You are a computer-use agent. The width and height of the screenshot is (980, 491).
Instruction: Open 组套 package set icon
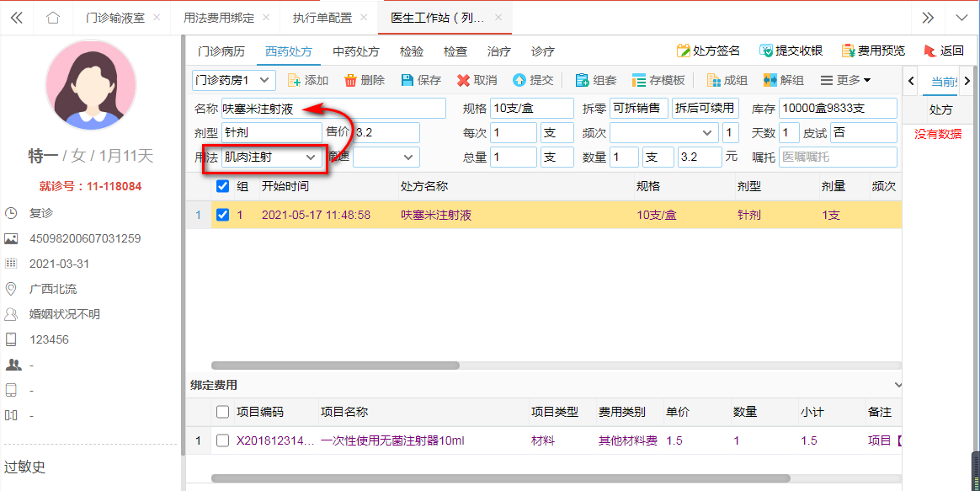point(583,80)
